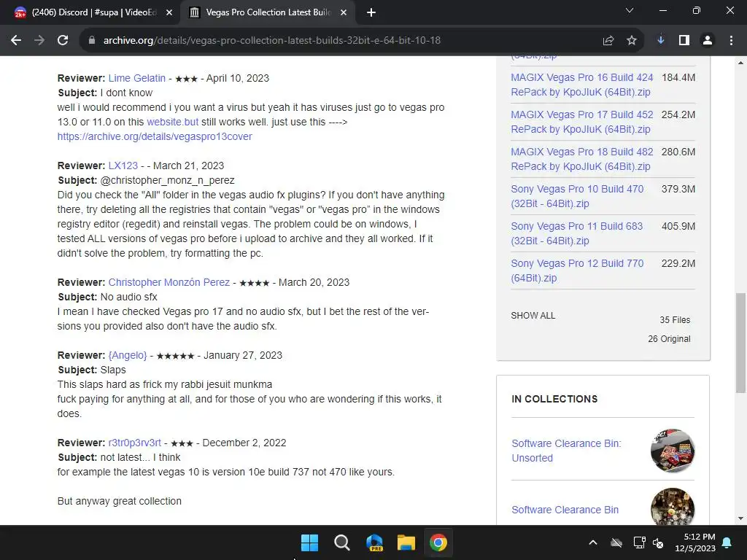
Task: Reload the archive.org page
Action: [63, 41]
